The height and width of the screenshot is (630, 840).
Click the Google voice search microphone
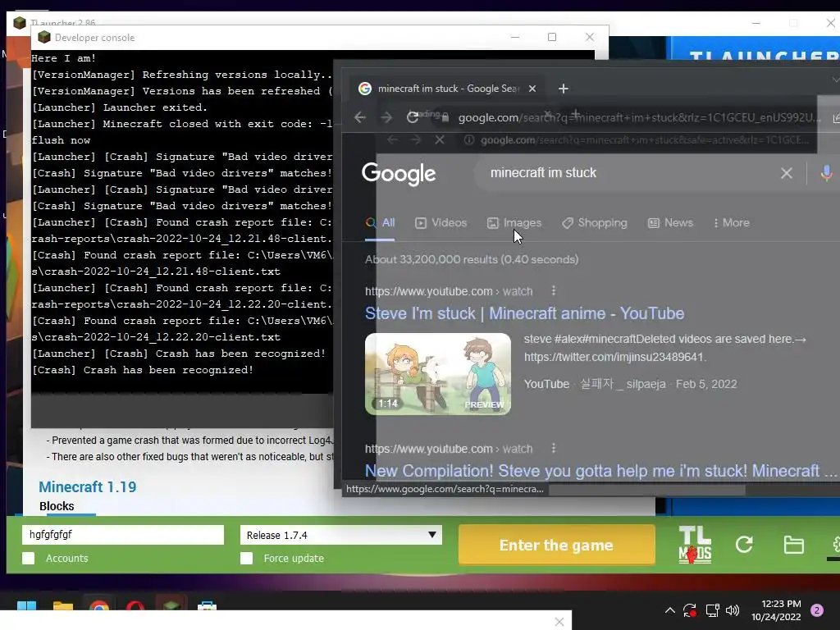click(826, 173)
